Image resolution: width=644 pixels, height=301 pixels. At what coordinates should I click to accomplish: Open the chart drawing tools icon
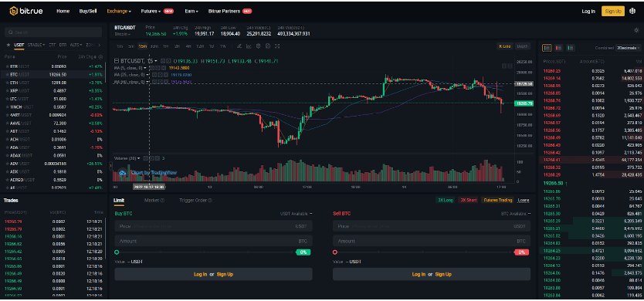[239, 46]
